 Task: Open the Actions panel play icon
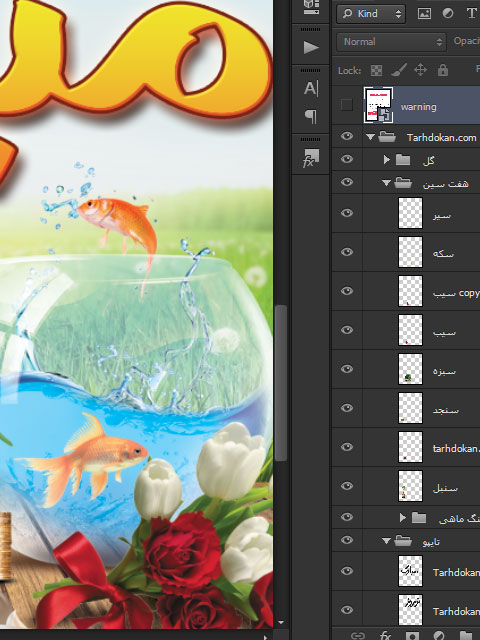coord(311,48)
